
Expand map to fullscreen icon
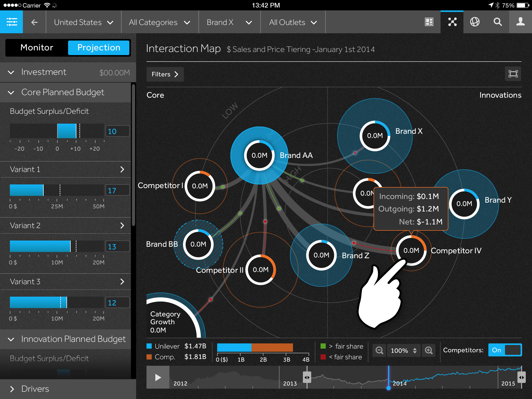513,74
